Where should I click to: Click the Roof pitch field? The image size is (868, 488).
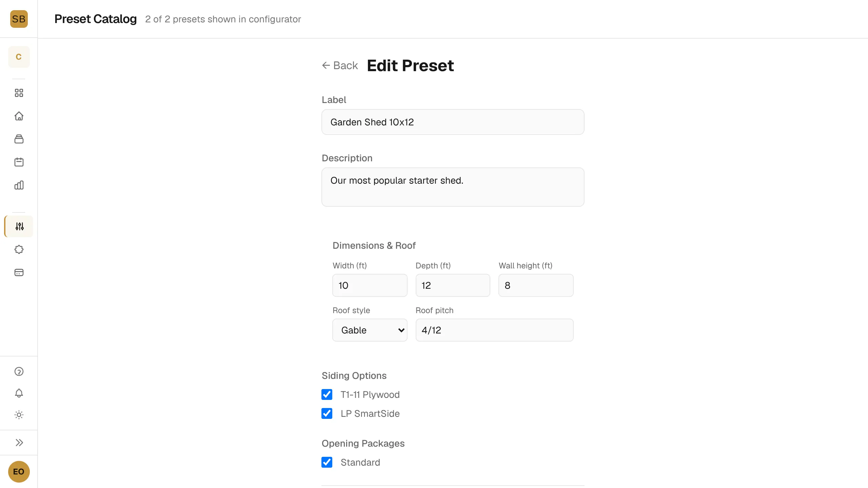[x=494, y=330]
